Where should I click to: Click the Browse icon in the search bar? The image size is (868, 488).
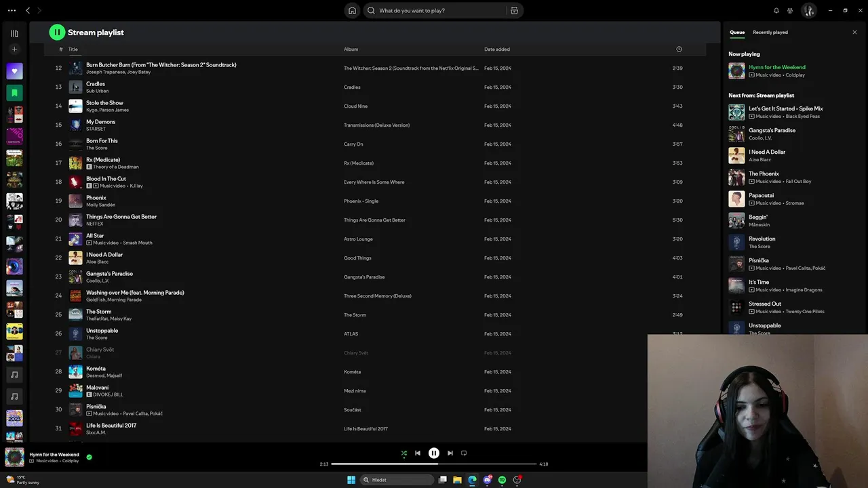coord(514,11)
